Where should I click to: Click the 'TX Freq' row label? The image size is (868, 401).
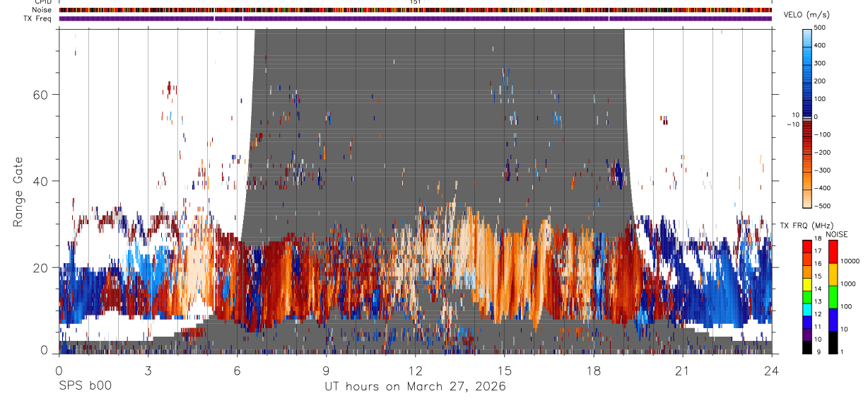37,18
